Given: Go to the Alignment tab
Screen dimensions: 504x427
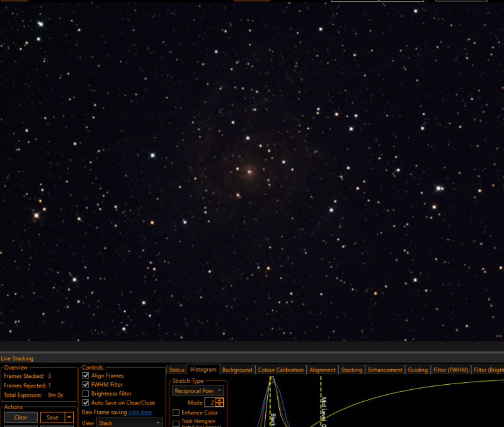Looking at the screenshot, I should 323,370.
